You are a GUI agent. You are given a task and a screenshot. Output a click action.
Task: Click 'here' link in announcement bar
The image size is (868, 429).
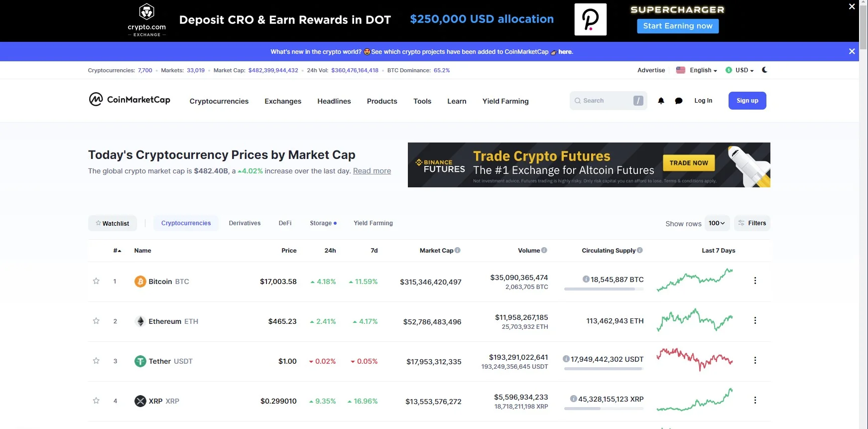click(565, 52)
